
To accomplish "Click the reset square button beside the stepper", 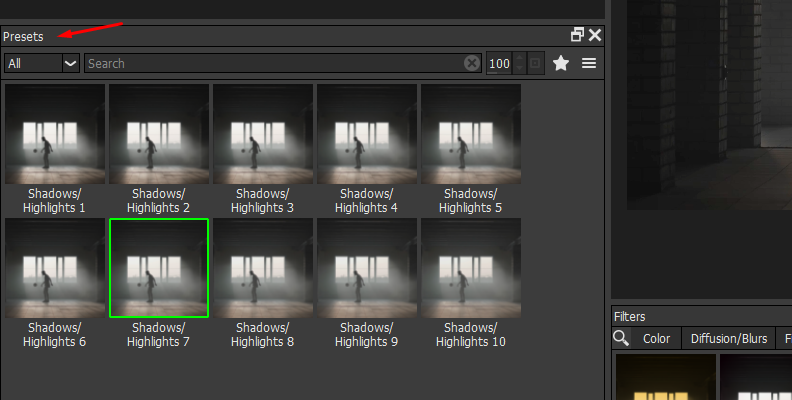I will [x=535, y=64].
